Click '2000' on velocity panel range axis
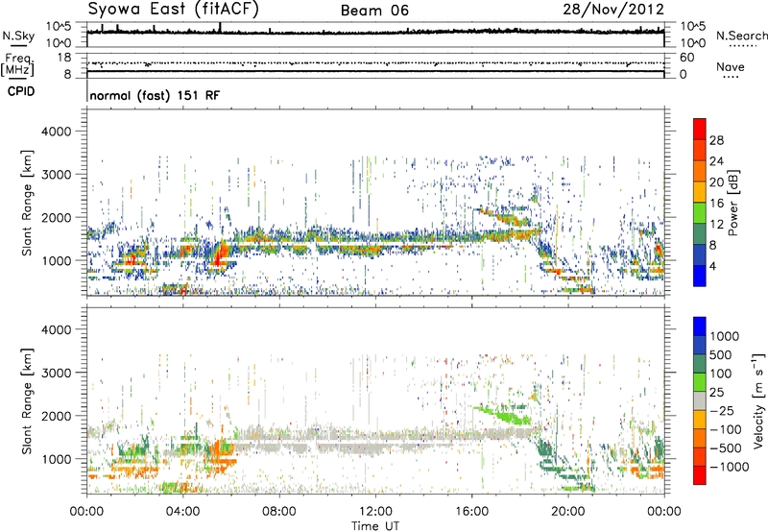The width and height of the screenshot is (768, 532). click(57, 416)
